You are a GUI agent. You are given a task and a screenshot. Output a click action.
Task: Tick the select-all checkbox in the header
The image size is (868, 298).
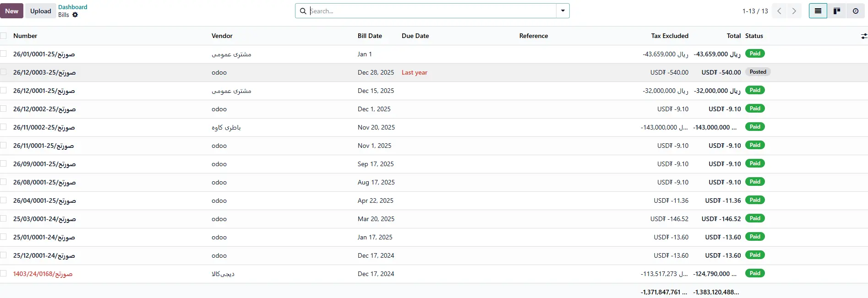click(x=4, y=36)
